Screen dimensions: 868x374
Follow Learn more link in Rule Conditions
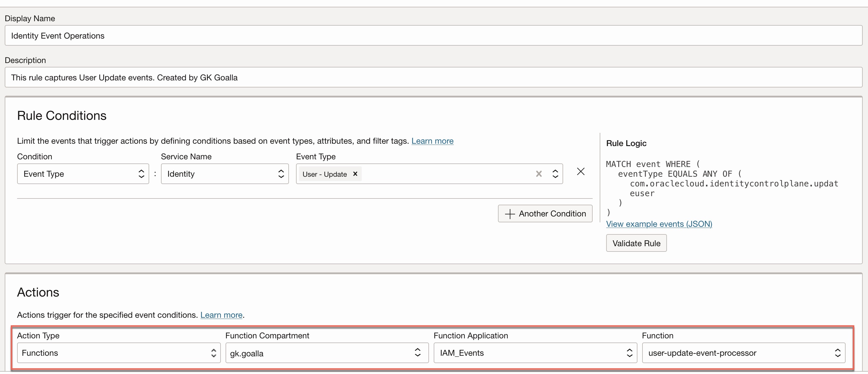[432, 141]
